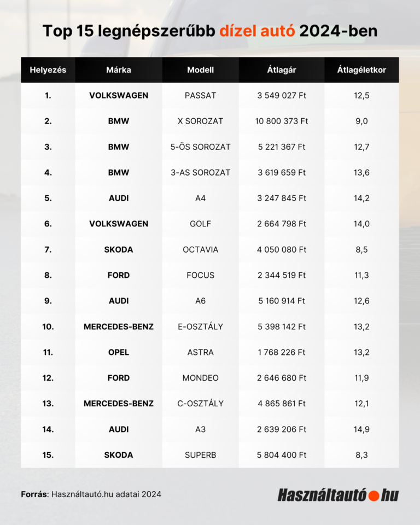Select the Modell column header

200,70
